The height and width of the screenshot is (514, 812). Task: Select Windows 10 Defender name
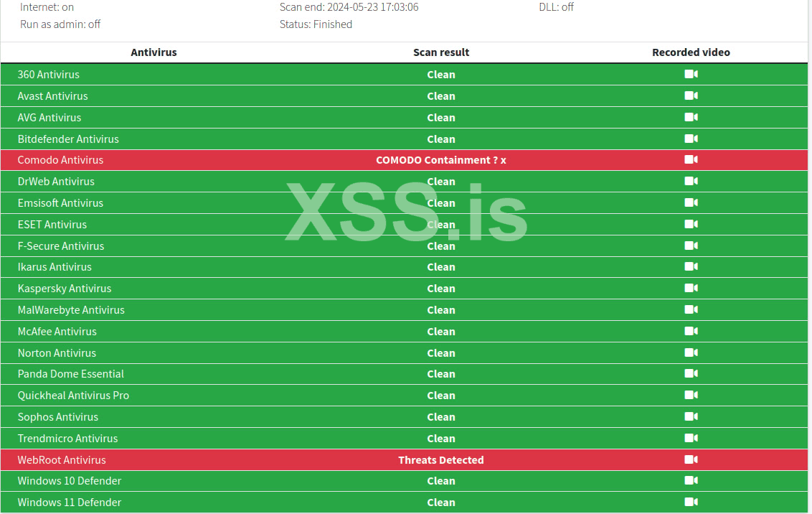point(70,481)
